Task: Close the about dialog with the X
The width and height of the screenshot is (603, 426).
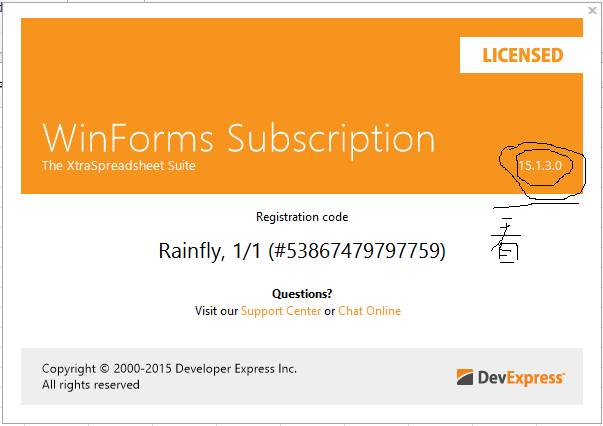Action: [592, 11]
